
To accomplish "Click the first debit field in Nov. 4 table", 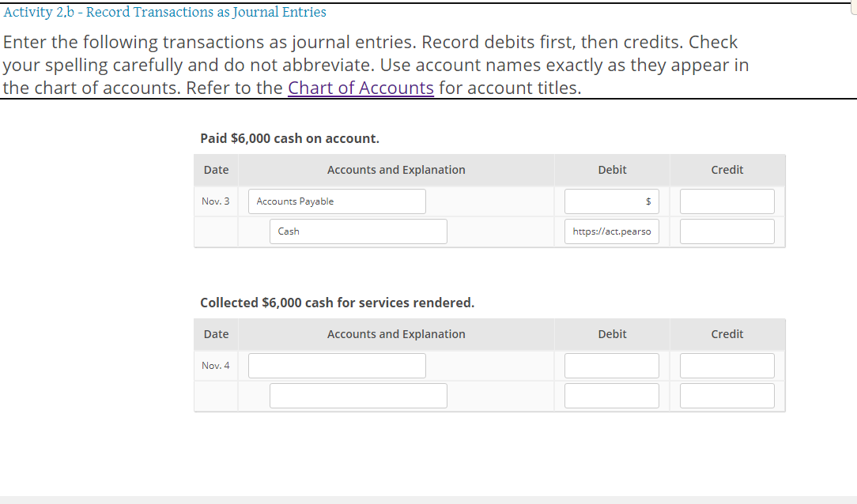I will click(612, 365).
